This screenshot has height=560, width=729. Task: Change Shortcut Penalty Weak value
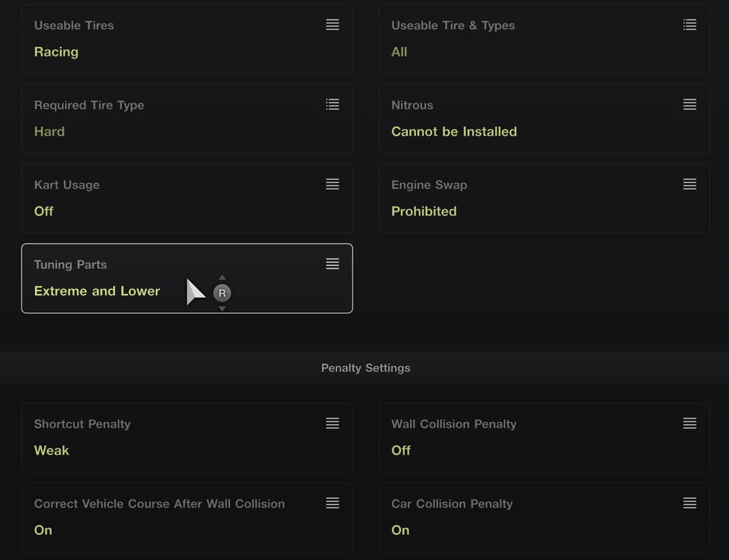point(51,450)
